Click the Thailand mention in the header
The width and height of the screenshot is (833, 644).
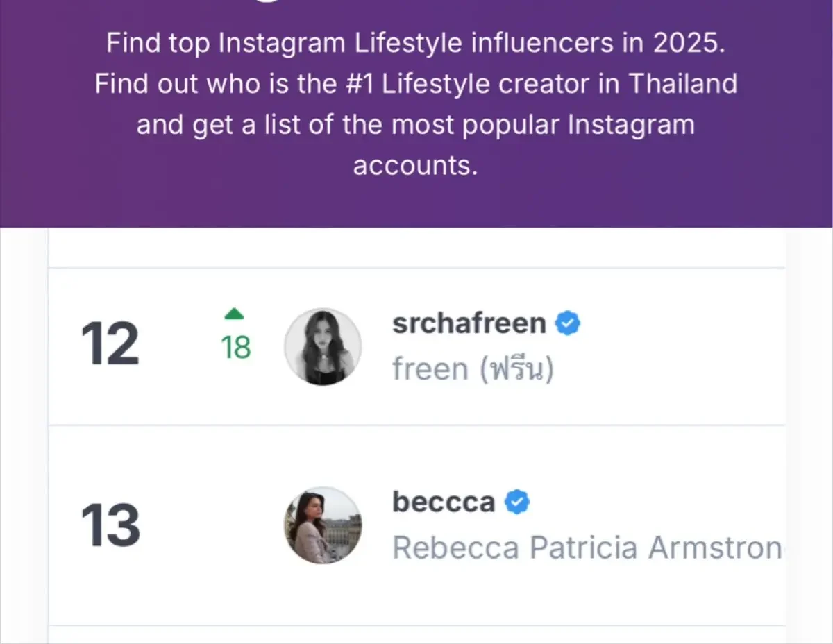[x=686, y=83]
